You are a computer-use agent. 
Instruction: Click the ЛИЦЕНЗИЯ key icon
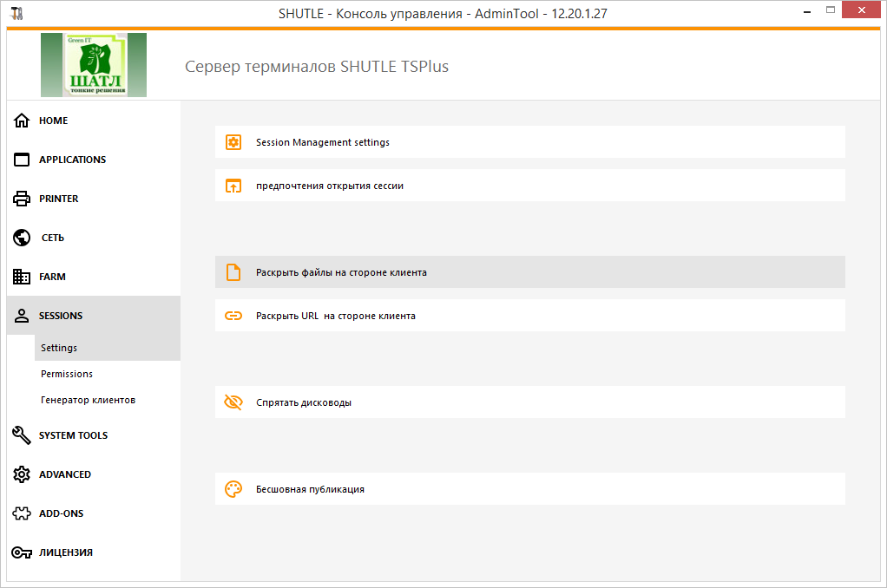21,552
